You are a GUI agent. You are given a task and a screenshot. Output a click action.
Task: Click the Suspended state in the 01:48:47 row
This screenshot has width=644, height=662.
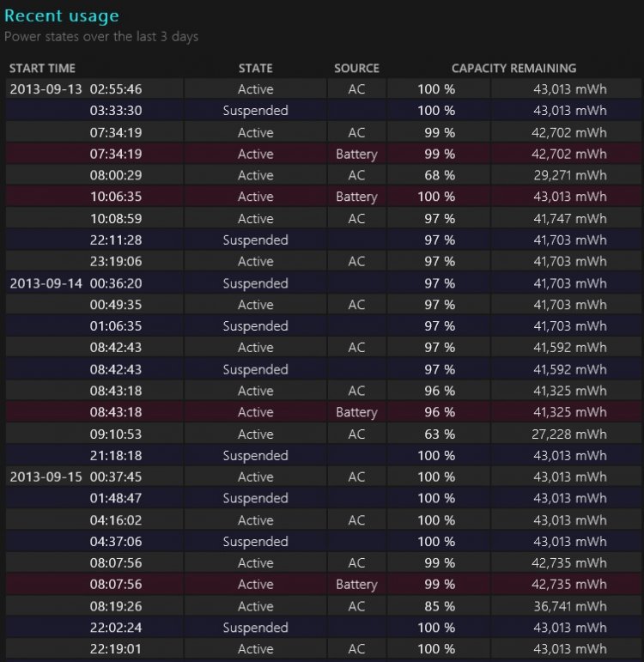point(255,499)
